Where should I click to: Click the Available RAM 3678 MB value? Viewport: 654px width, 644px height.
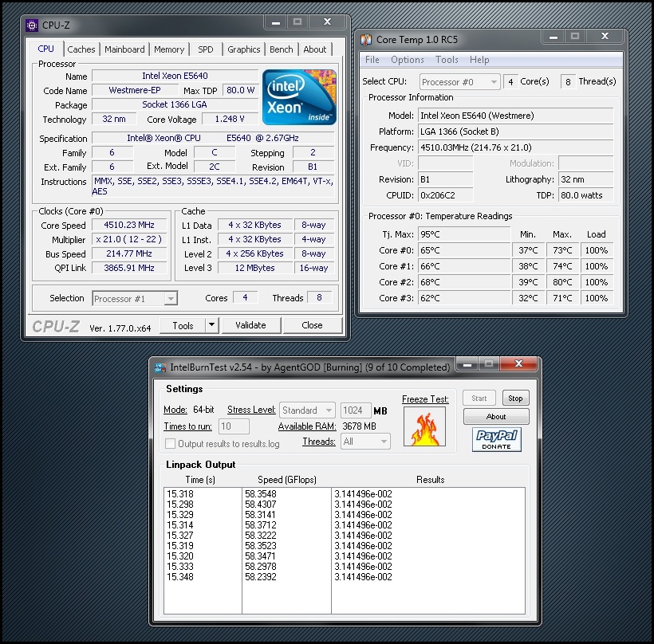(x=359, y=426)
